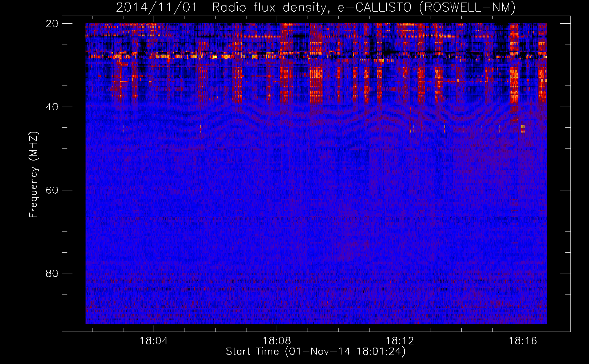Click the 60 frequency tick label

[x=52, y=190]
